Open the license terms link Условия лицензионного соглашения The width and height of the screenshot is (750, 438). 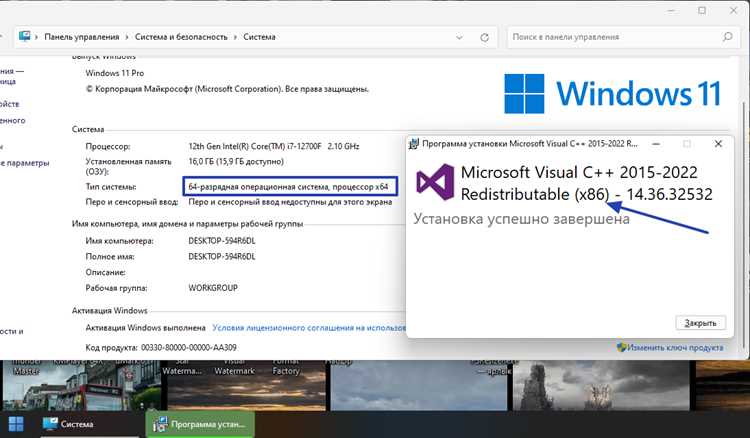pos(309,328)
